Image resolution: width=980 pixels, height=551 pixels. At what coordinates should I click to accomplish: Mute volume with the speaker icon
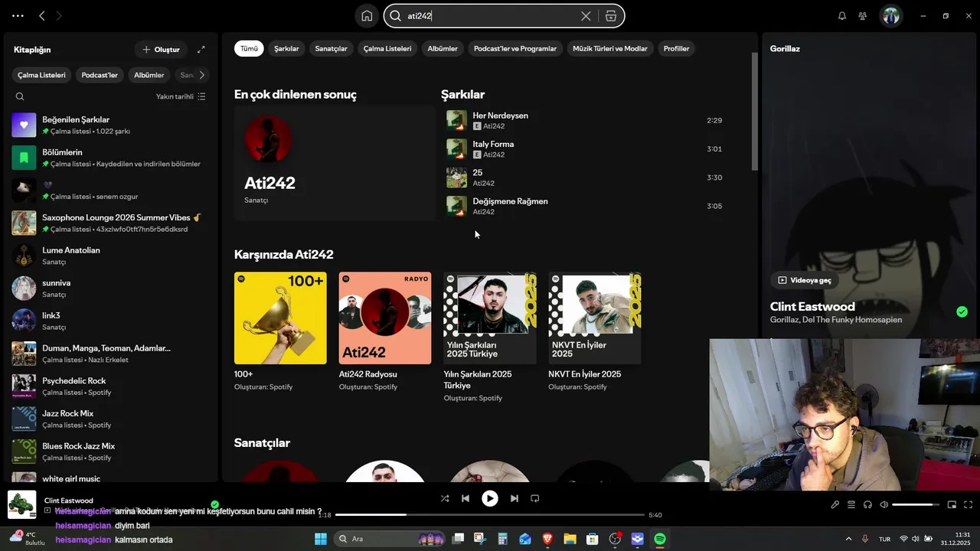tap(884, 505)
